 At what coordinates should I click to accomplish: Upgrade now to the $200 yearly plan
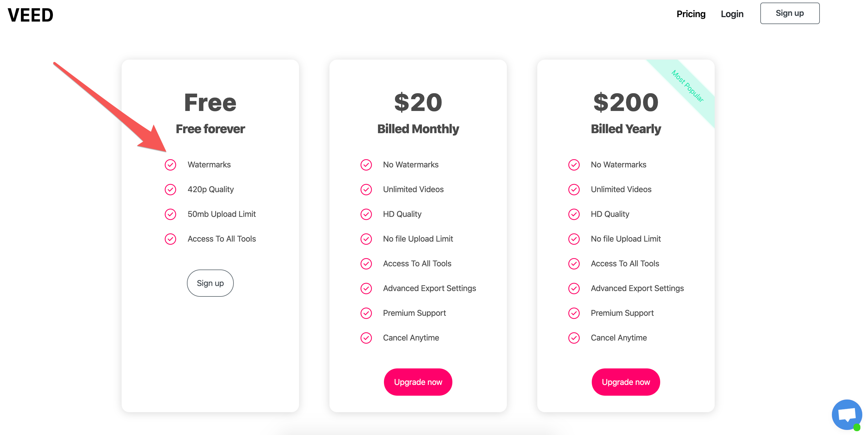(626, 382)
